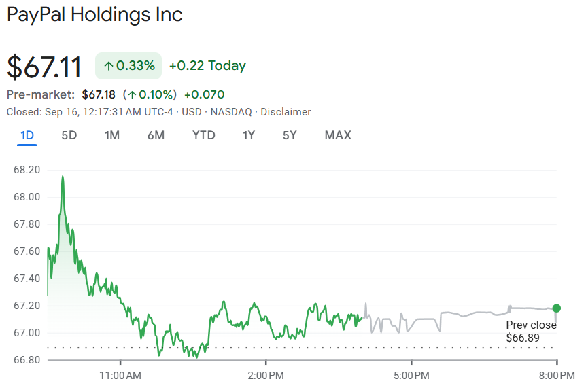This screenshot has width=586, height=392.
Task: Click the chart's highest peak near 68.20
Action: click(63, 177)
